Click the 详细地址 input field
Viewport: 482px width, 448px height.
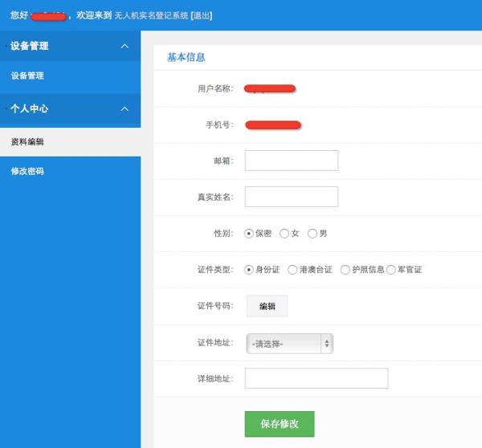coord(316,379)
